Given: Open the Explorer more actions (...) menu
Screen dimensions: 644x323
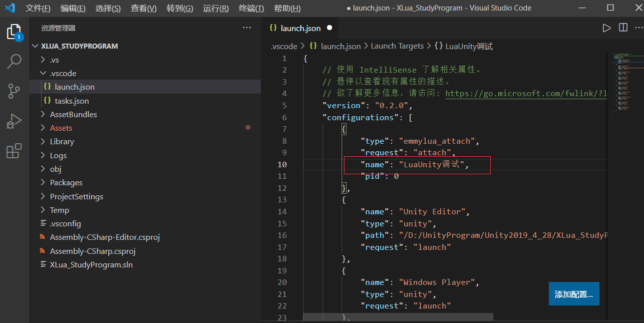Looking at the screenshot, I should click(246, 28).
